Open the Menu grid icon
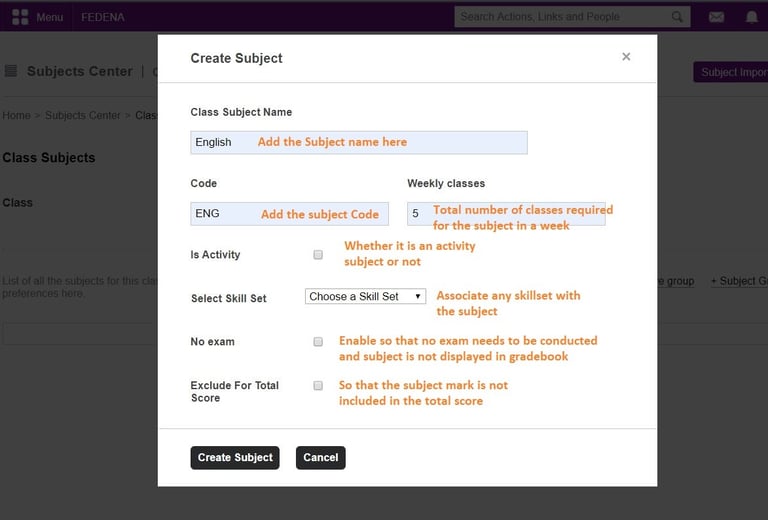This screenshot has width=768, height=520. pos(20,17)
